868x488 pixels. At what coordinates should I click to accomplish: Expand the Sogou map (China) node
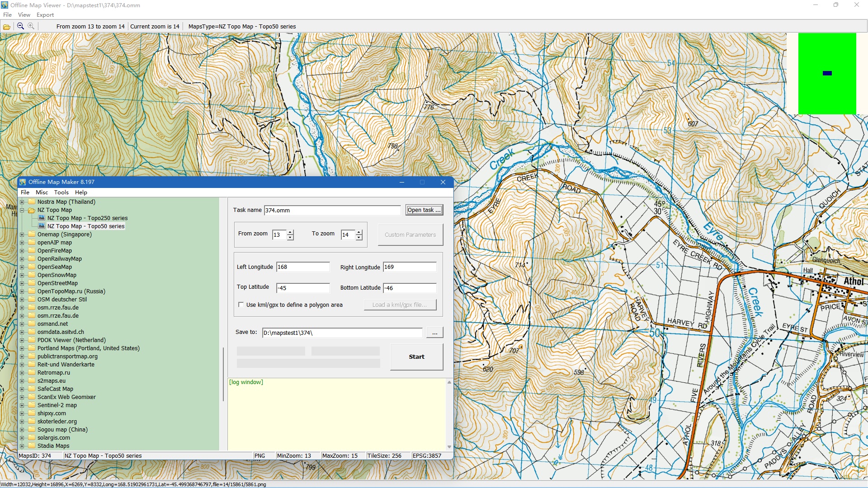(x=22, y=430)
